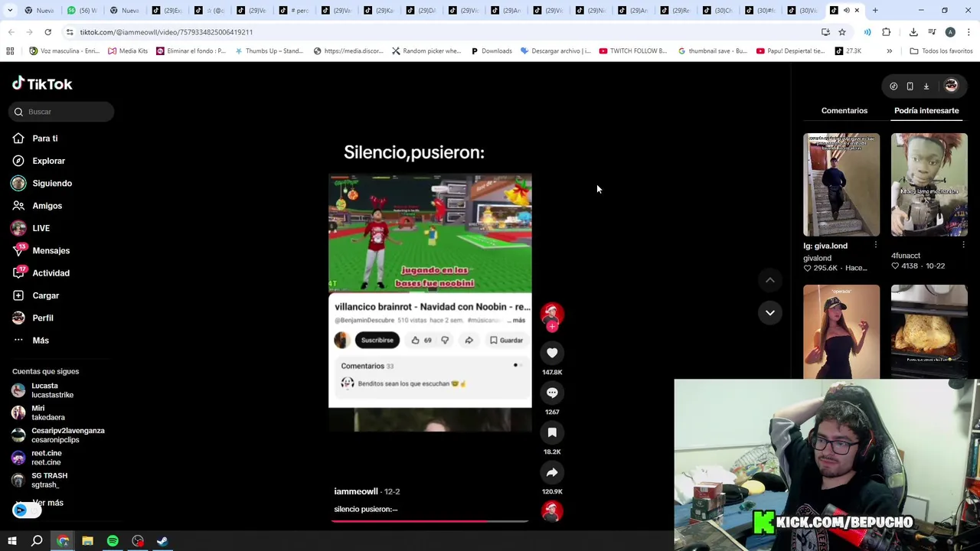Open Chrome extensions puzzle icon
The height and width of the screenshot is (551, 980).
[x=886, y=32]
